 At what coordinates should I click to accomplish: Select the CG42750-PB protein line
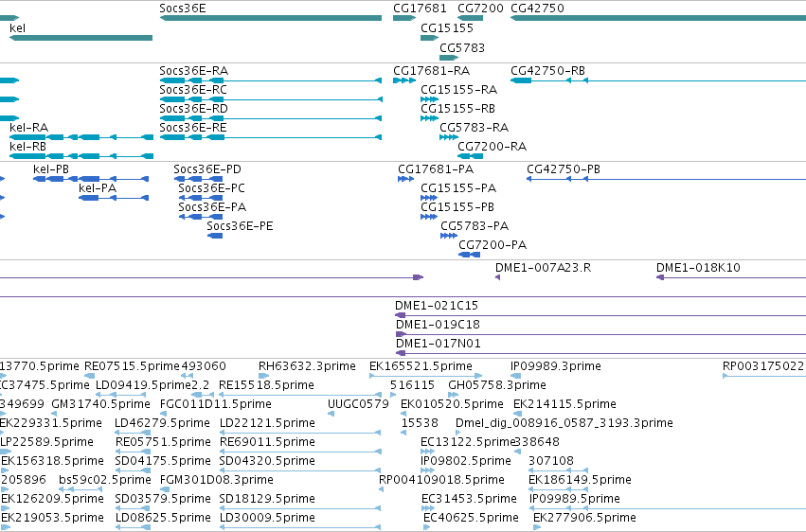pos(666,179)
